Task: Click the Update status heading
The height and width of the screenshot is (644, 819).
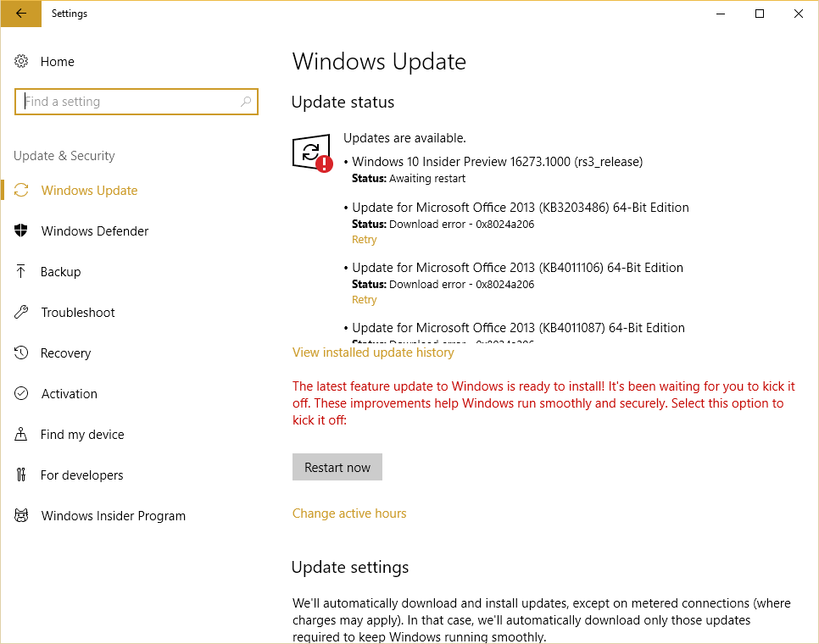Action: [343, 103]
